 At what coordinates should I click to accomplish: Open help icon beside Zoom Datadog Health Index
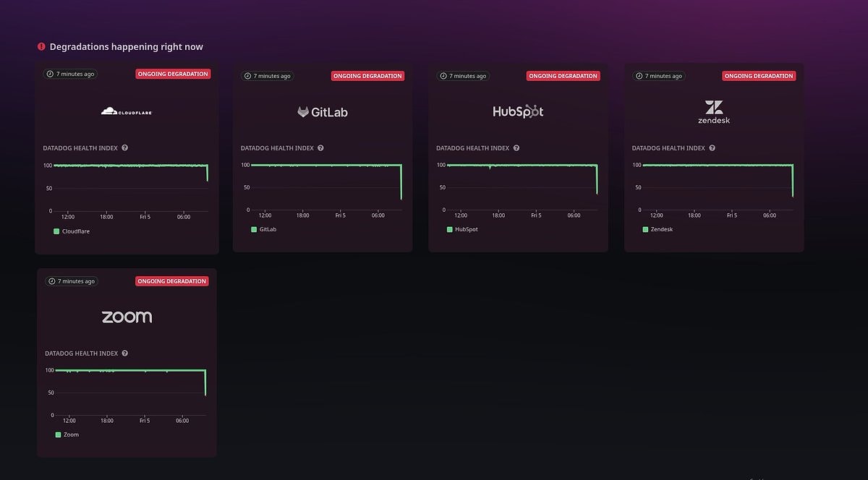pos(125,353)
